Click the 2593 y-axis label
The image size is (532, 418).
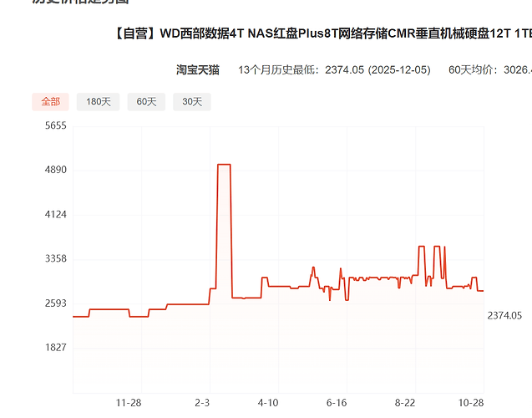pyautogui.click(x=56, y=303)
